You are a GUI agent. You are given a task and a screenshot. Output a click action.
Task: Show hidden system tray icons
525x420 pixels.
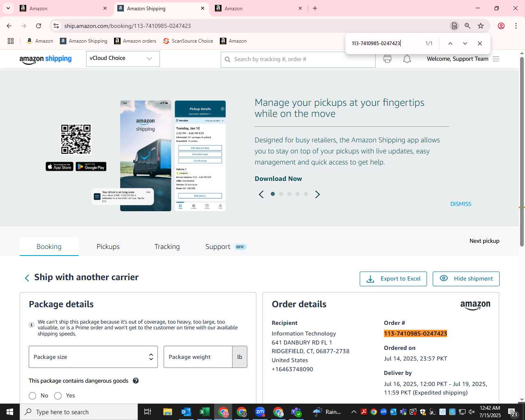coord(354,412)
